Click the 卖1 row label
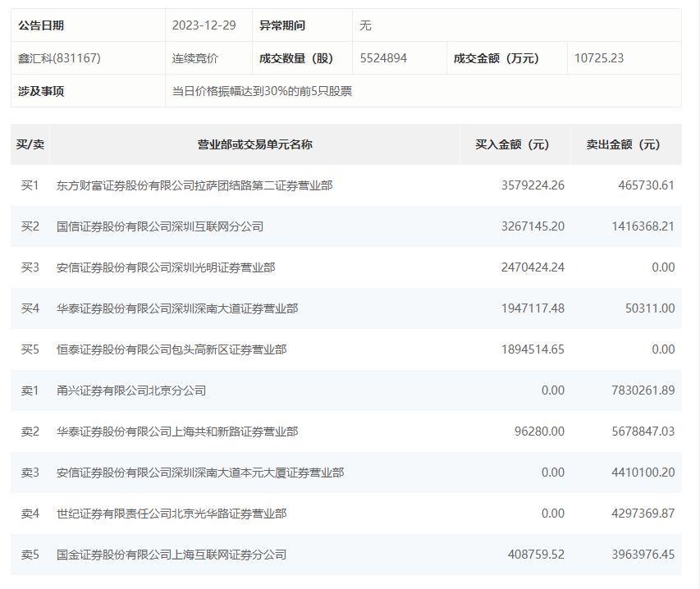This screenshot has width=700, height=589. (30, 390)
